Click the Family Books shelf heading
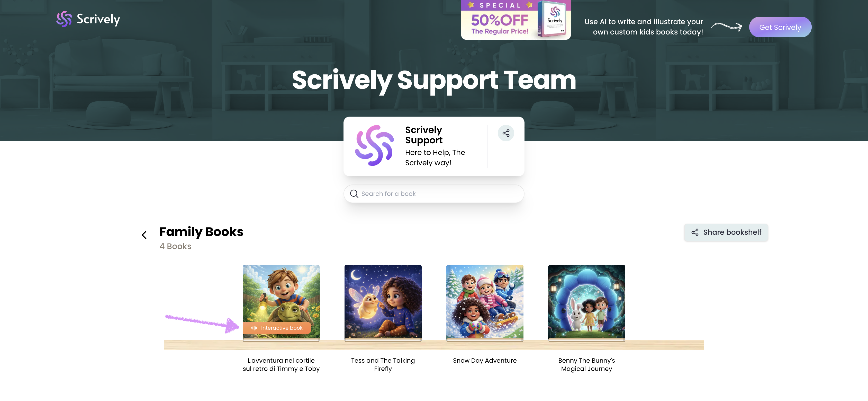This screenshot has width=868, height=401. [x=201, y=232]
